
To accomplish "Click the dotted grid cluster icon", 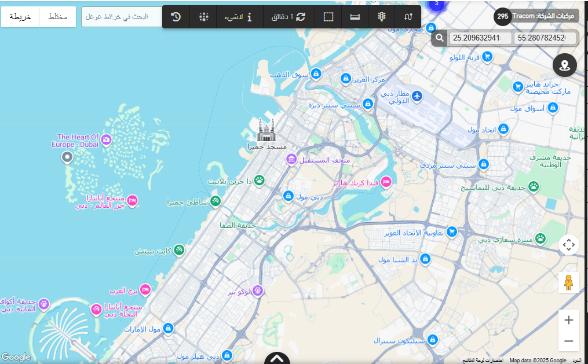I will 203,17.
